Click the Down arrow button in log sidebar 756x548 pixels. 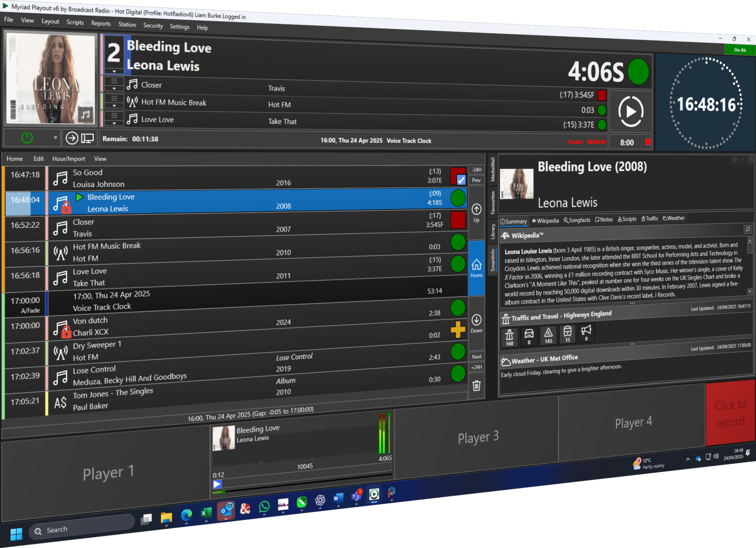click(x=476, y=323)
